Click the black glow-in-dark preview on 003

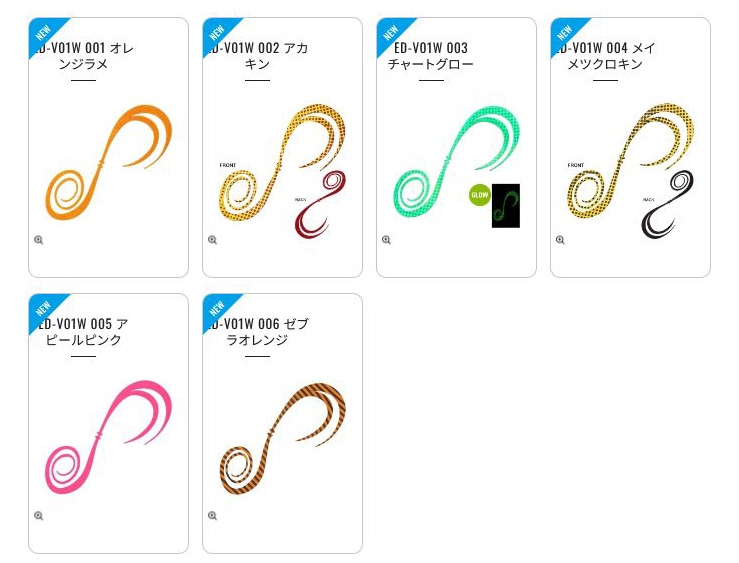click(506, 206)
